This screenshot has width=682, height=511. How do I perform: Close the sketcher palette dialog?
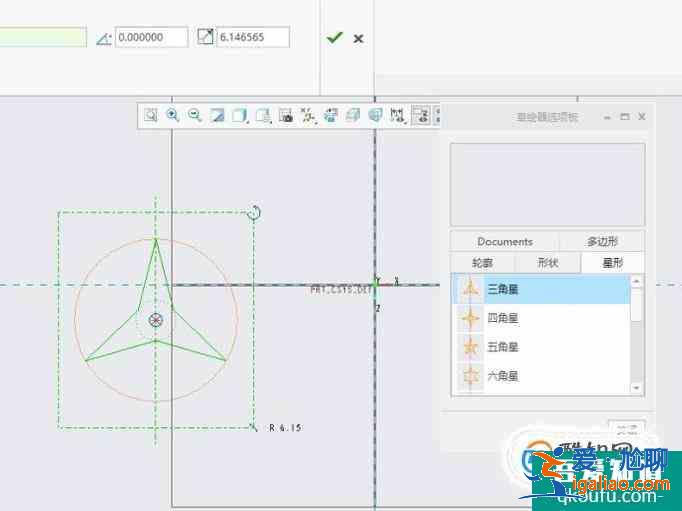coord(642,117)
